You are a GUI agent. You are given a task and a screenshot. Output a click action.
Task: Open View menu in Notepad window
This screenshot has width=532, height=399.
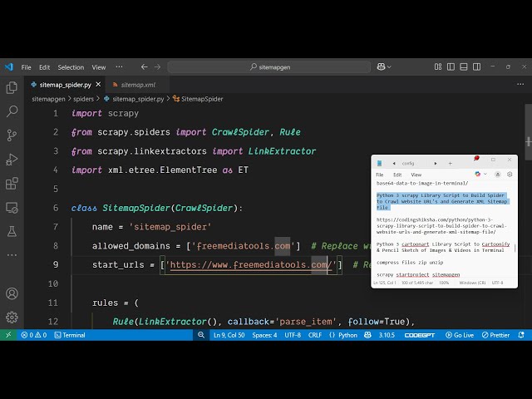[416, 175]
